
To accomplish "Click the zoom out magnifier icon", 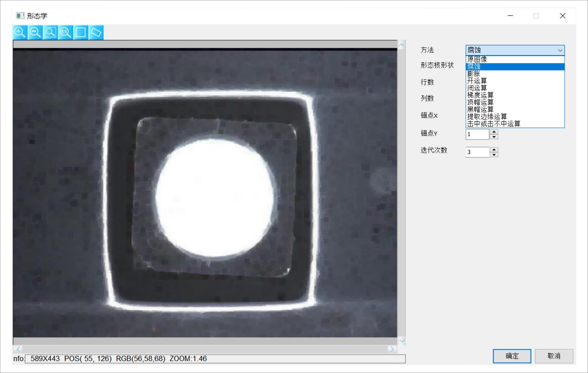I will [35, 32].
